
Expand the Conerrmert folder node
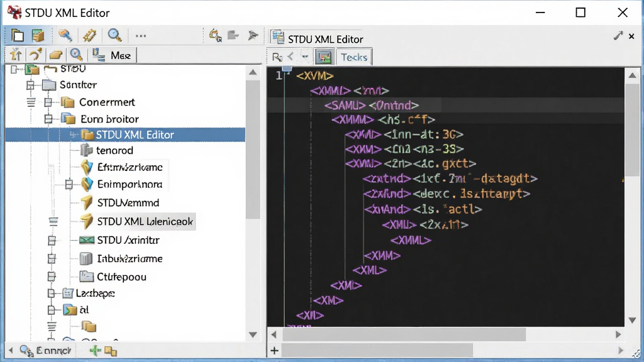pyautogui.click(x=48, y=102)
